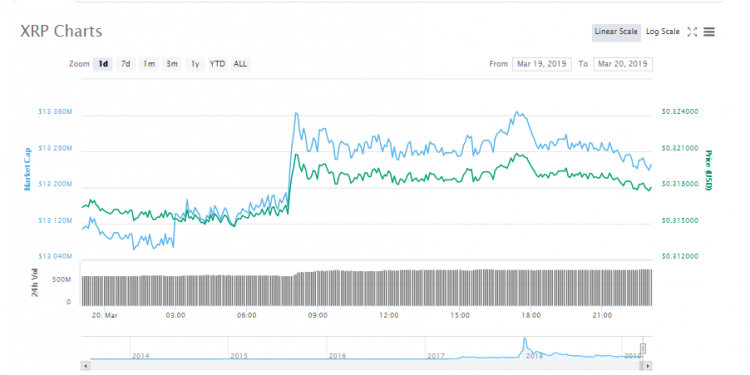Click navigator scrollbar left arrow
This screenshot has width=750, height=375.
[86, 366]
